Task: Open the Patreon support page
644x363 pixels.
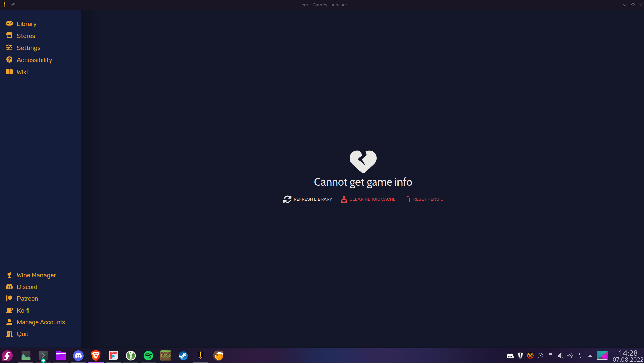Action: point(27,298)
